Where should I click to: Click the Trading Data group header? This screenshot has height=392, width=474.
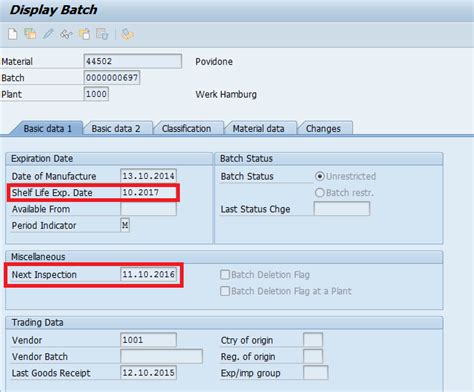[37, 322]
